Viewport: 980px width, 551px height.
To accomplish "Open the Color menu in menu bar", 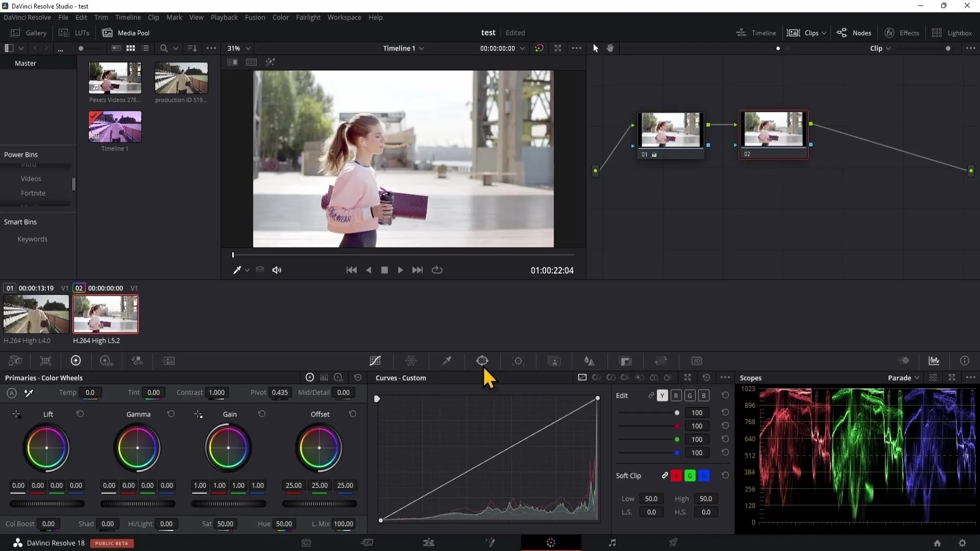I will 281,17.
